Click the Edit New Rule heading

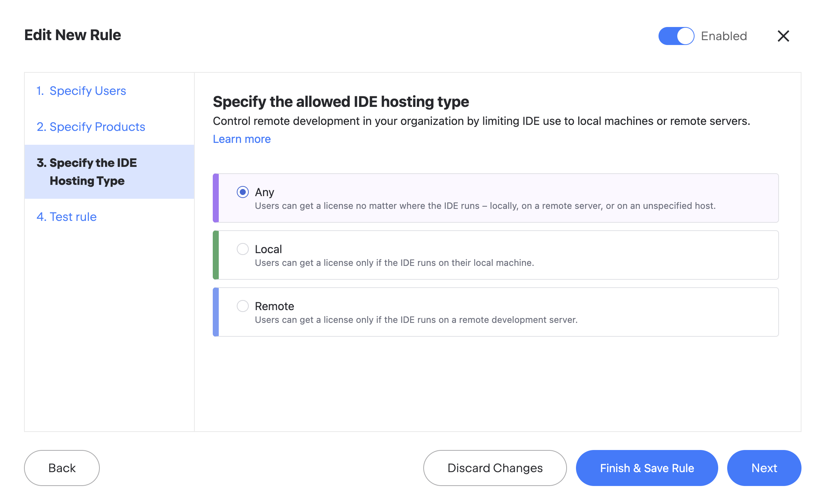72,35
